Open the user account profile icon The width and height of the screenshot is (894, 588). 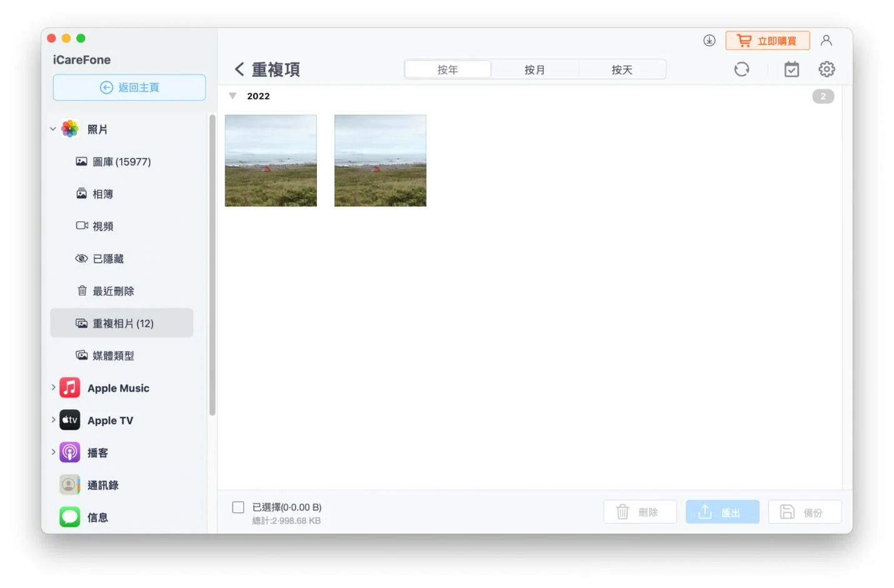click(826, 41)
